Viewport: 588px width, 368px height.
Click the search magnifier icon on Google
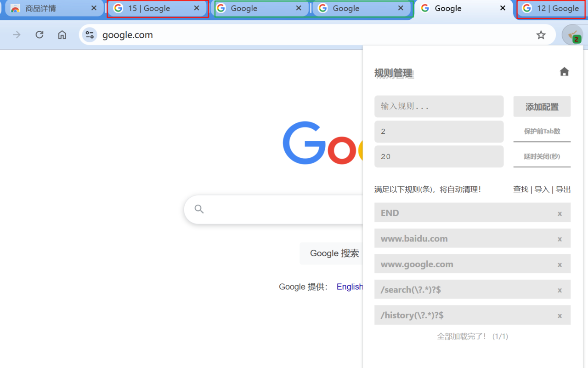pos(199,209)
